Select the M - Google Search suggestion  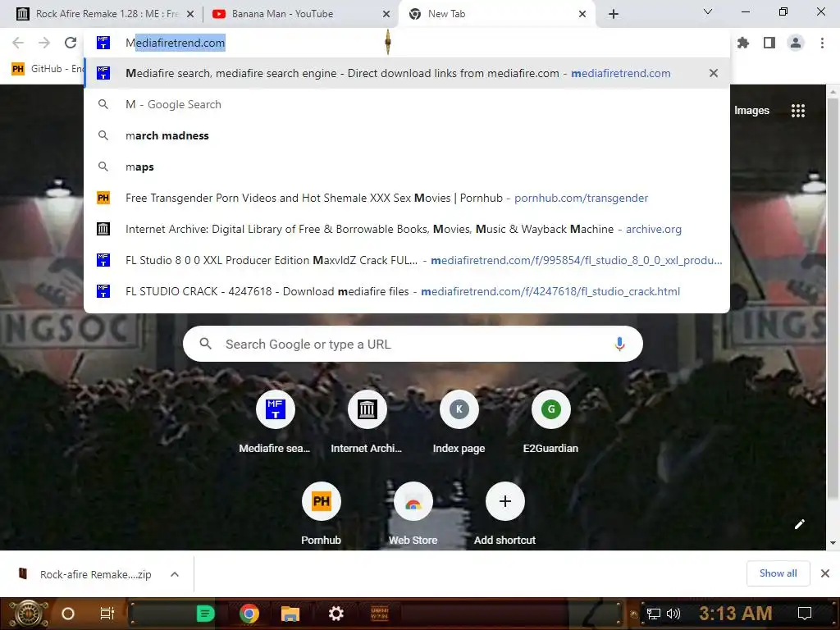click(x=407, y=104)
